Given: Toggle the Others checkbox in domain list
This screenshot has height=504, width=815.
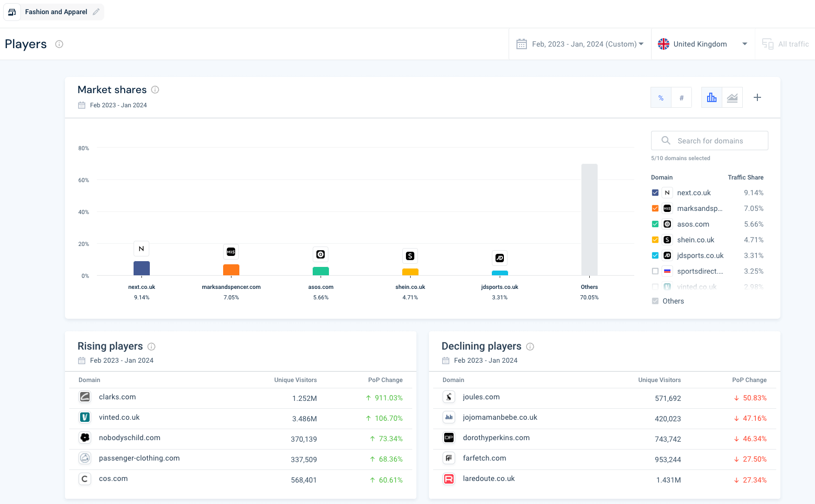Looking at the screenshot, I should tap(655, 301).
